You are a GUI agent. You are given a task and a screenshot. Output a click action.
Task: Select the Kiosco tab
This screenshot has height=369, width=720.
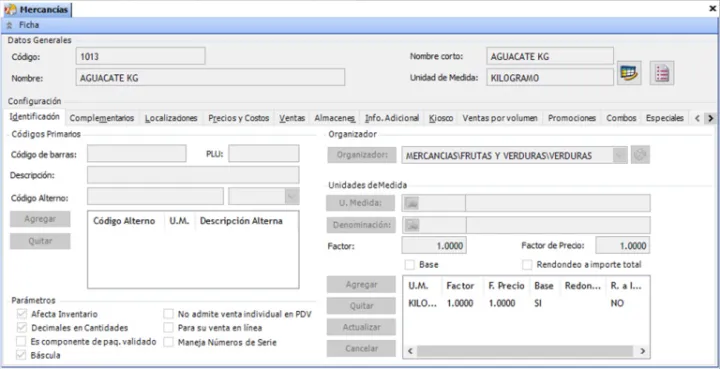(441, 118)
